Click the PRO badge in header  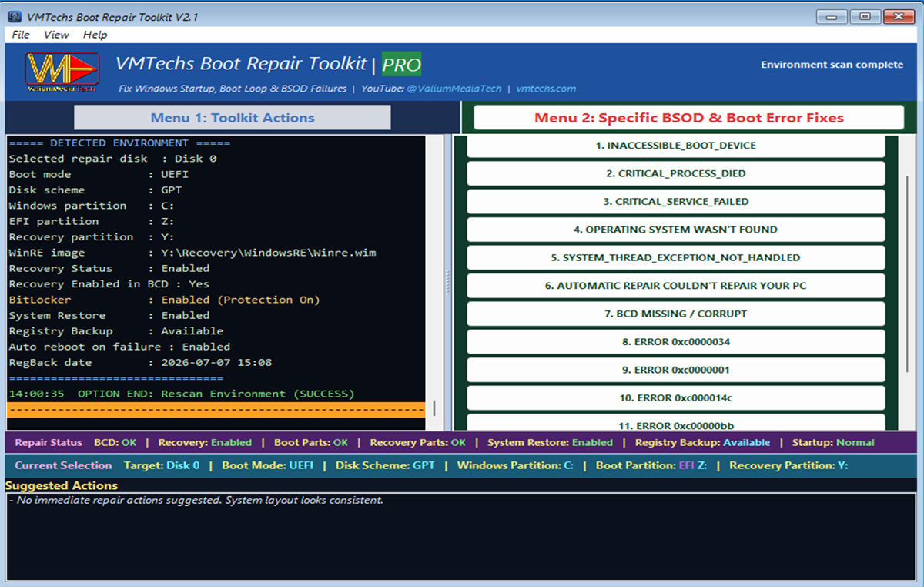click(x=402, y=65)
